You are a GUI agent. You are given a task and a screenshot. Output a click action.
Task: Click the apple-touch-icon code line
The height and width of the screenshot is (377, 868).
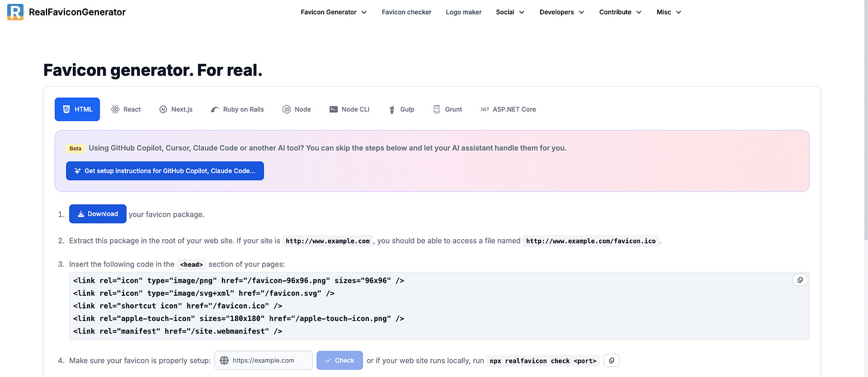click(239, 319)
